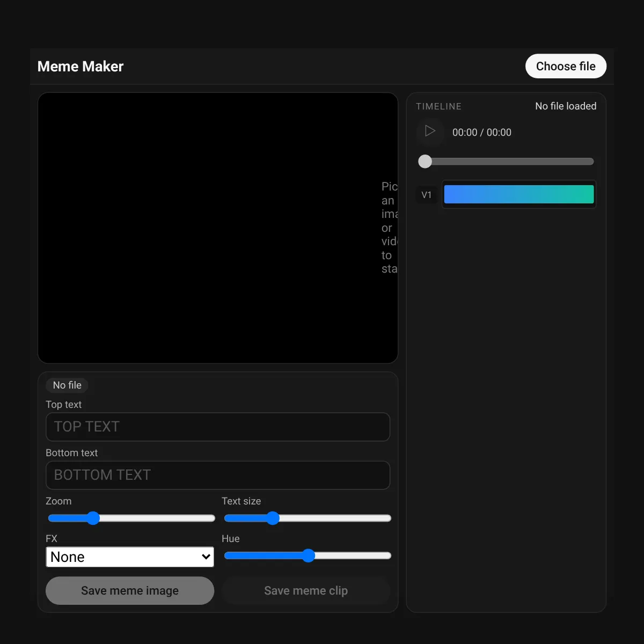The width and height of the screenshot is (644, 644).
Task: Click the No file loaded status text
Action: point(566,106)
